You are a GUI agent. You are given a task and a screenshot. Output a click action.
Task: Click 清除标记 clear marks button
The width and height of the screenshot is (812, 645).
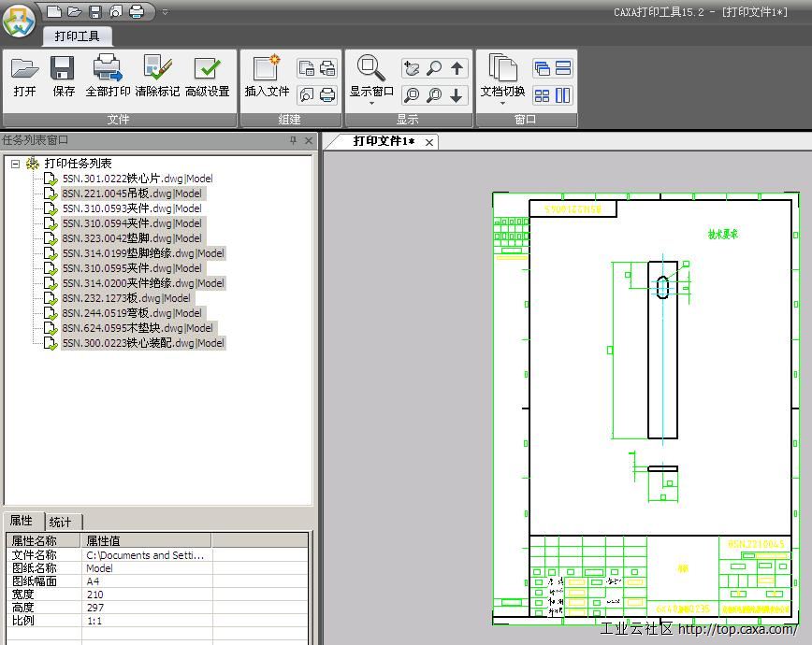[x=157, y=77]
